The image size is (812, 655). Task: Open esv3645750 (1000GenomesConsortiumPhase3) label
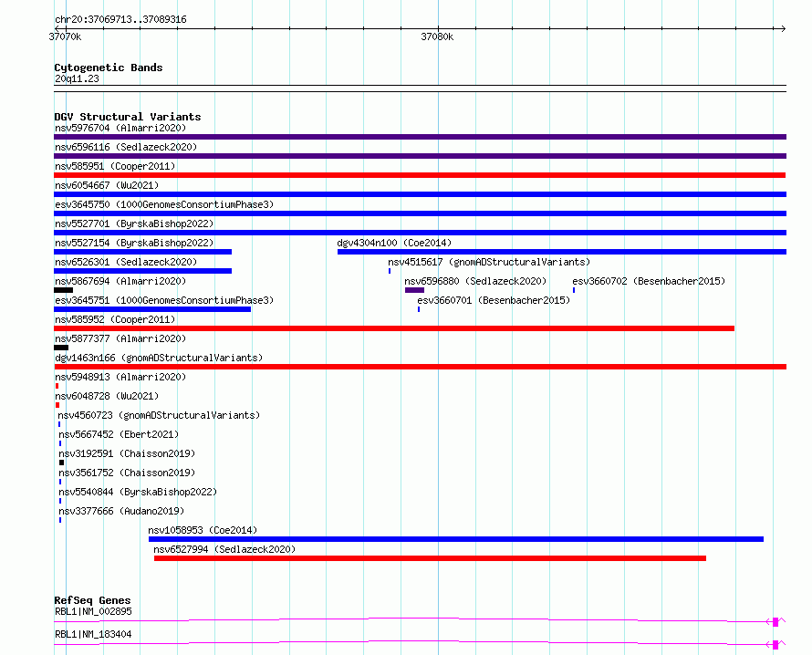click(x=164, y=204)
